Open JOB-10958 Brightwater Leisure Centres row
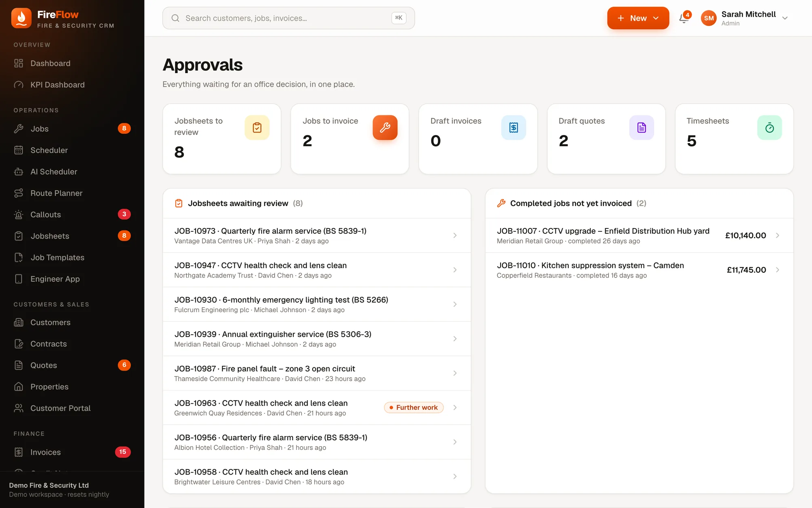This screenshot has width=812, height=508. pyautogui.click(x=317, y=477)
